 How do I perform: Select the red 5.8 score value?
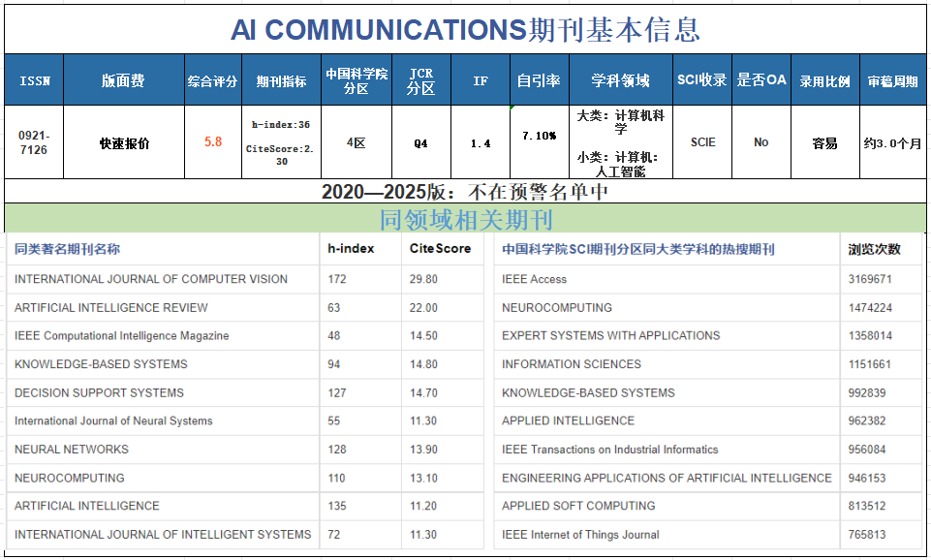(x=213, y=141)
